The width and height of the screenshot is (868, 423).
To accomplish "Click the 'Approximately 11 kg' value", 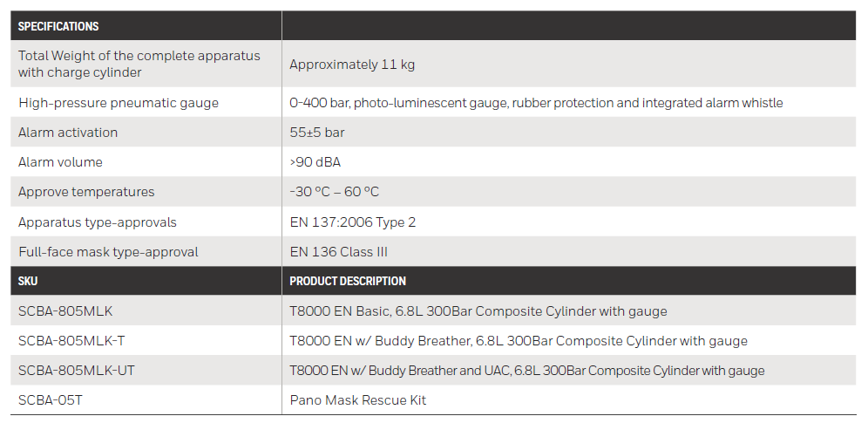I will point(346,65).
